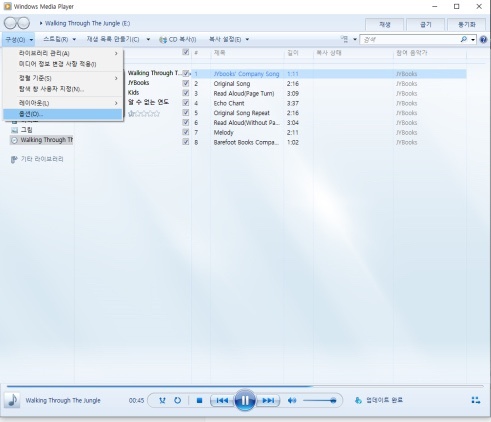This screenshot has width=491, height=422.
Task: Toggle the select-all tracks checkbox in header
Action: pyautogui.click(x=186, y=52)
